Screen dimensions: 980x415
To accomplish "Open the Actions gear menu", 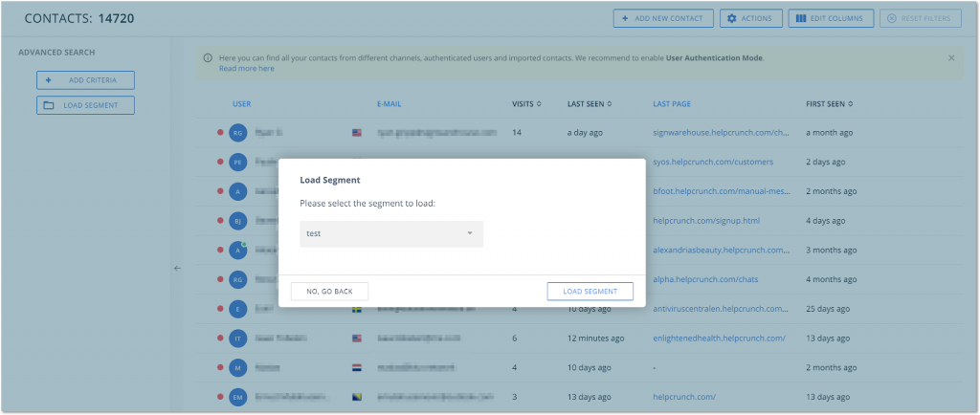I will [750, 19].
